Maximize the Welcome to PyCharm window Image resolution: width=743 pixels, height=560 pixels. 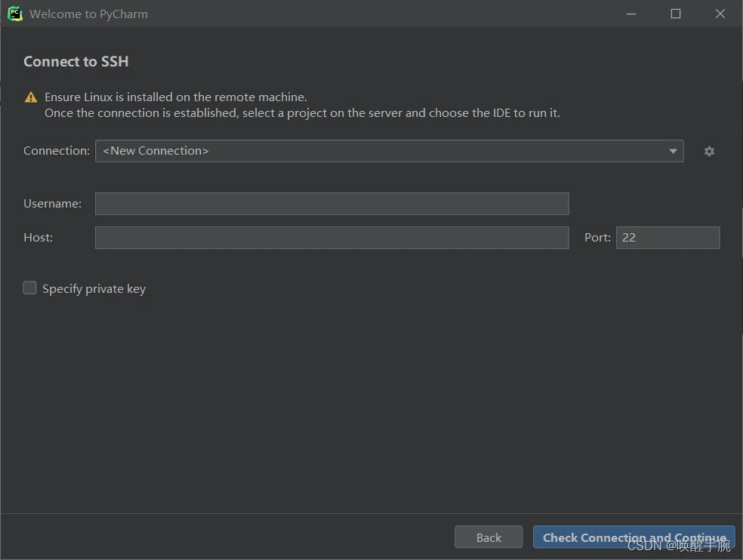(x=676, y=14)
